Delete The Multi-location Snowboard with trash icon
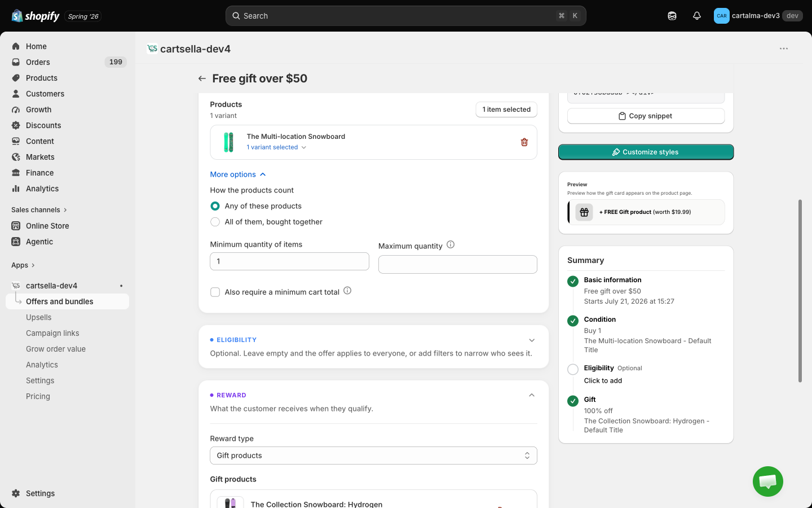Screen dimensions: 812x508 [524, 142]
